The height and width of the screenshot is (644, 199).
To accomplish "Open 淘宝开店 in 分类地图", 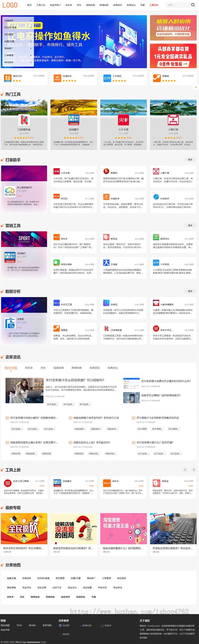I will click(27, 587).
